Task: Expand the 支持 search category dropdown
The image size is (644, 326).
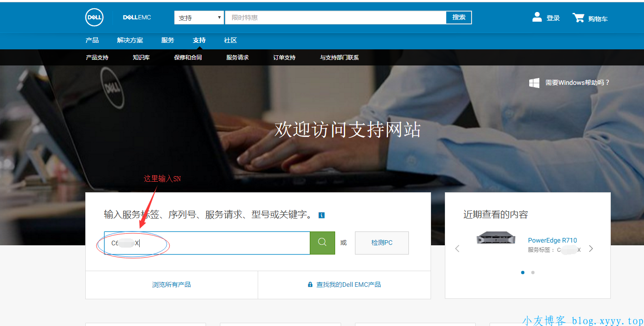Action: pyautogui.click(x=199, y=18)
